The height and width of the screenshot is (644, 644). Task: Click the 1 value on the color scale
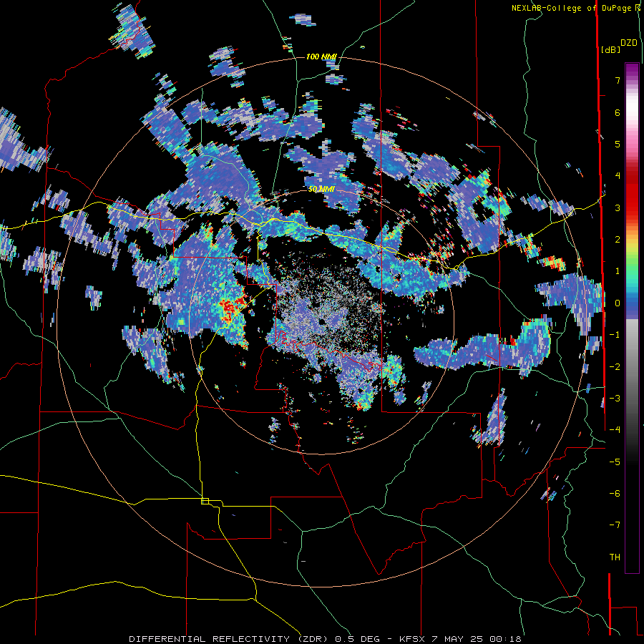(618, 271)
